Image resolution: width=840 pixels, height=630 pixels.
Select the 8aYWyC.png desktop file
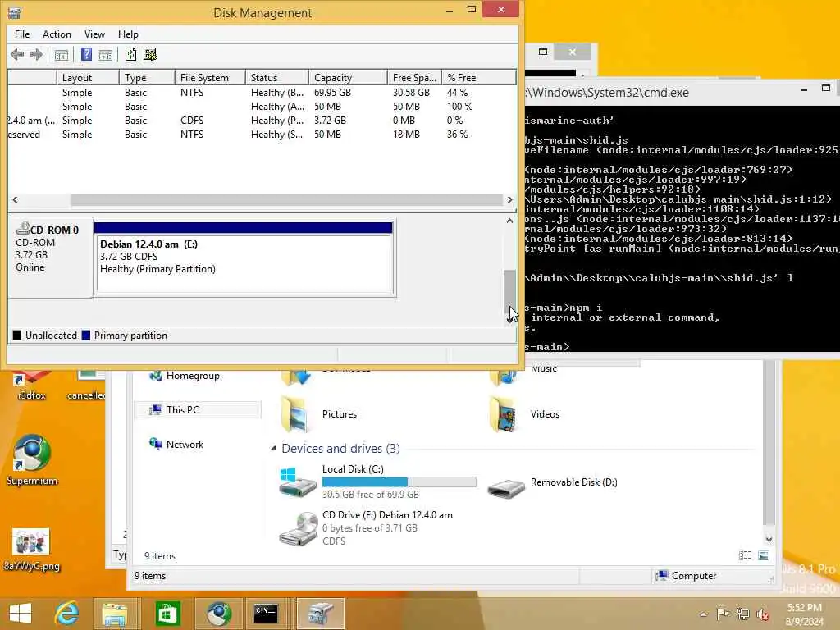(x=32, y=549)
